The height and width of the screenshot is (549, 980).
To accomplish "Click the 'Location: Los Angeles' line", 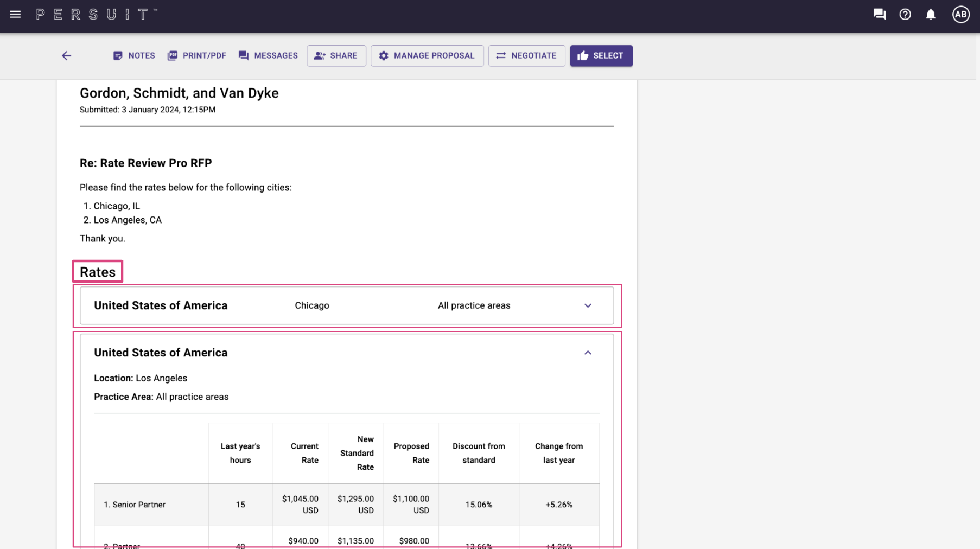I will click(141, 378).
